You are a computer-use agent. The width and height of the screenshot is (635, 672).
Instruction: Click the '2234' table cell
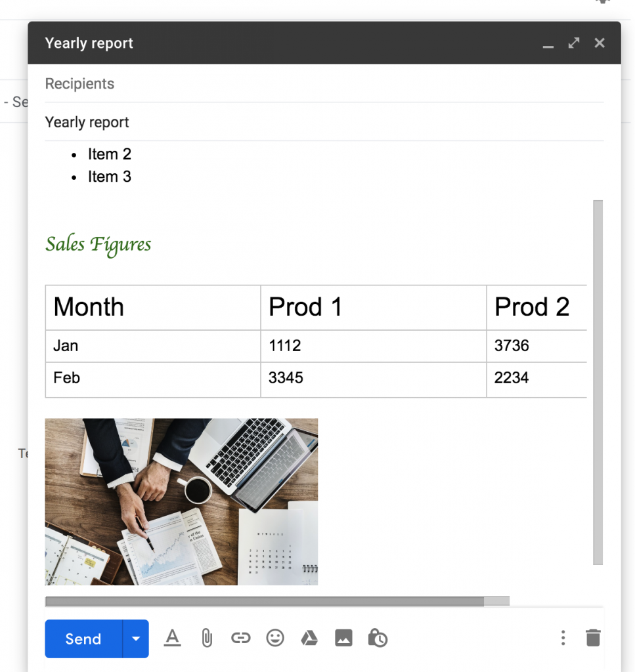click(x=536, y=379)
